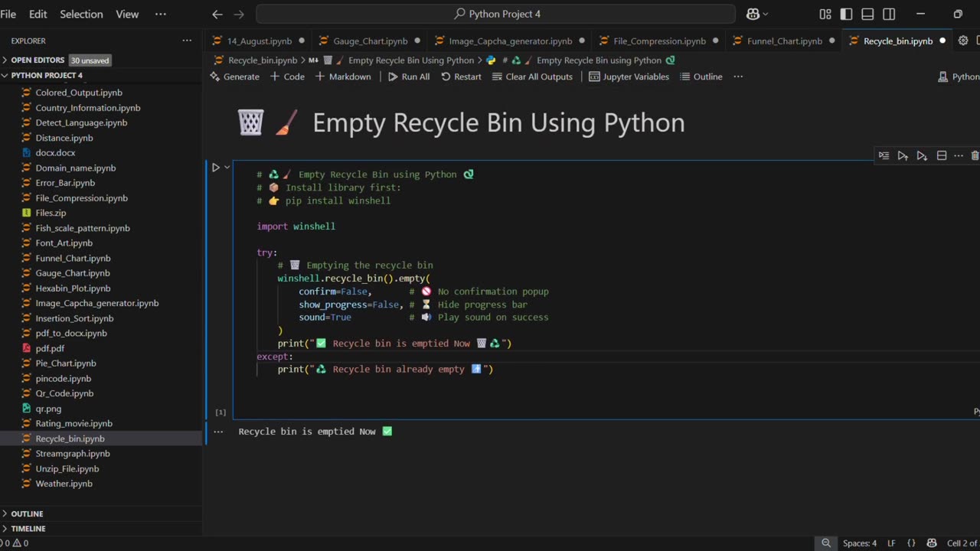
Task: Click Generate button in notebook toolbar
Action: pyautogui.click(x=234, y=77)
